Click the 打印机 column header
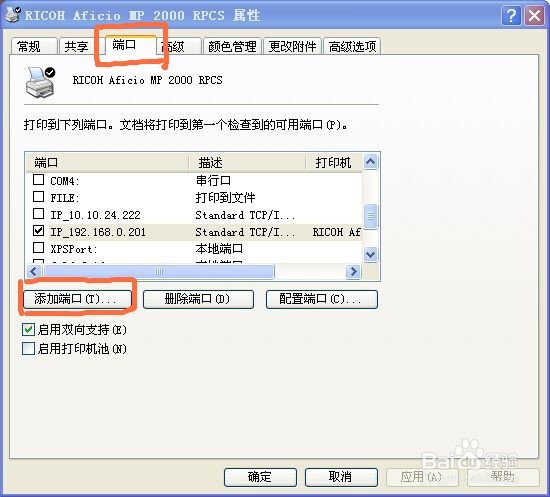550x497 pixels. coord(334,162)
